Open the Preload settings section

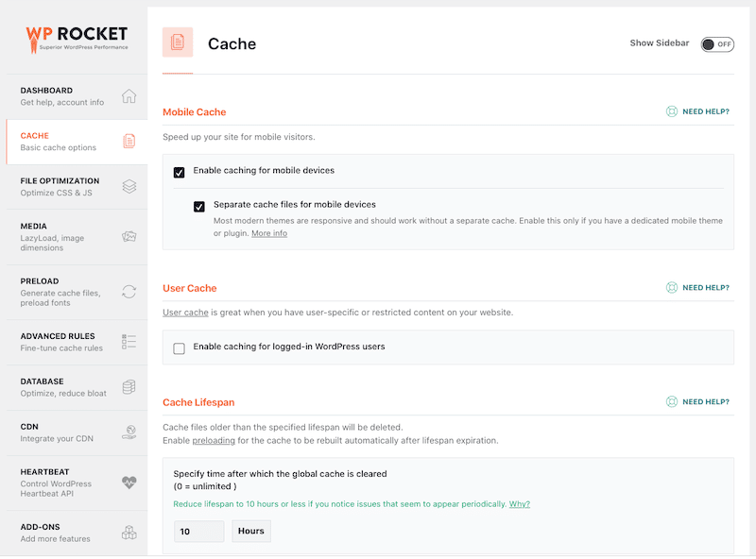click(x=77, y=292)
